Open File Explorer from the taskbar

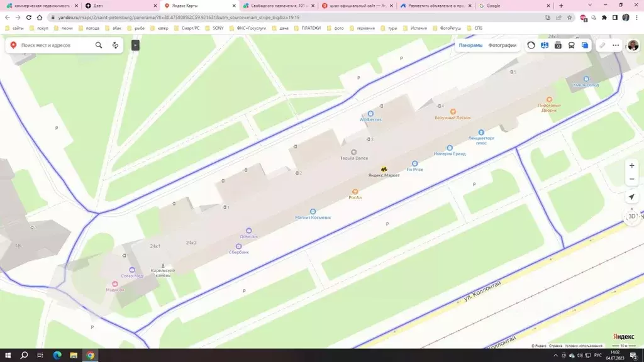74,355
